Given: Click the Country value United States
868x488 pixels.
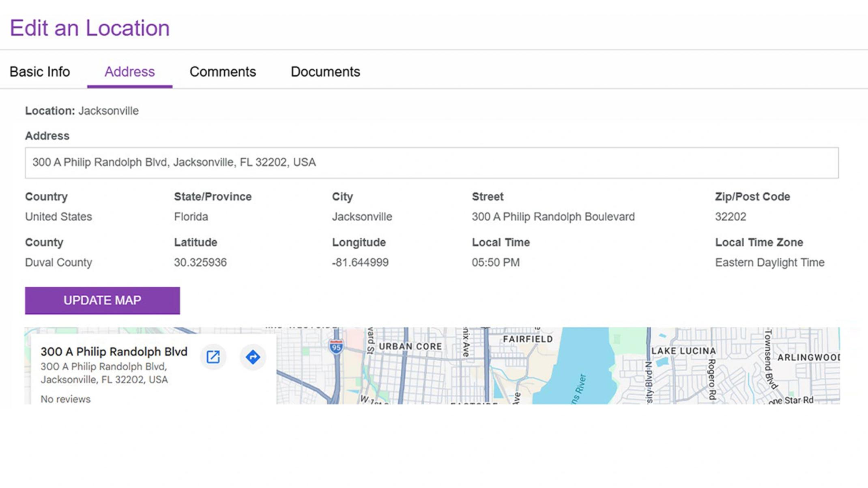Looking at the screenshot, I should [x=58, y=217].
